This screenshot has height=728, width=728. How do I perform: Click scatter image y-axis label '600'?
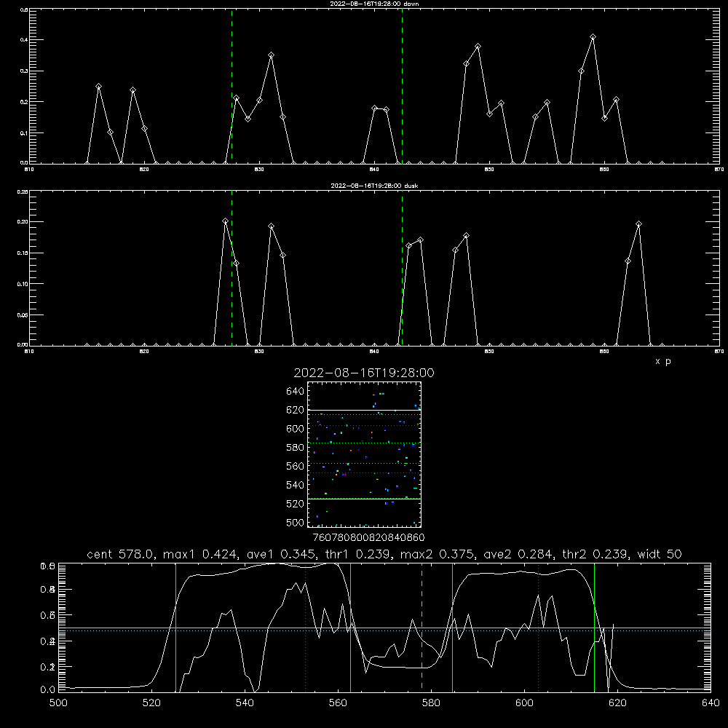tap(296, 429)
